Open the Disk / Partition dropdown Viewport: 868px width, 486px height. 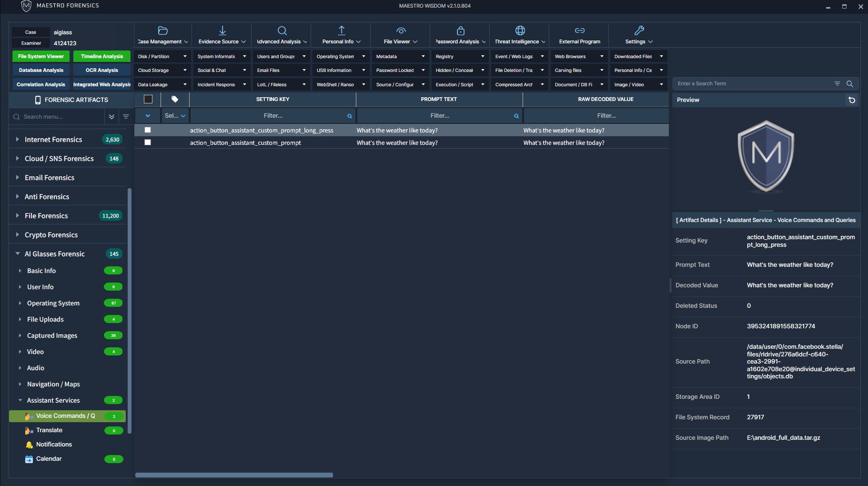pos(162,56)
